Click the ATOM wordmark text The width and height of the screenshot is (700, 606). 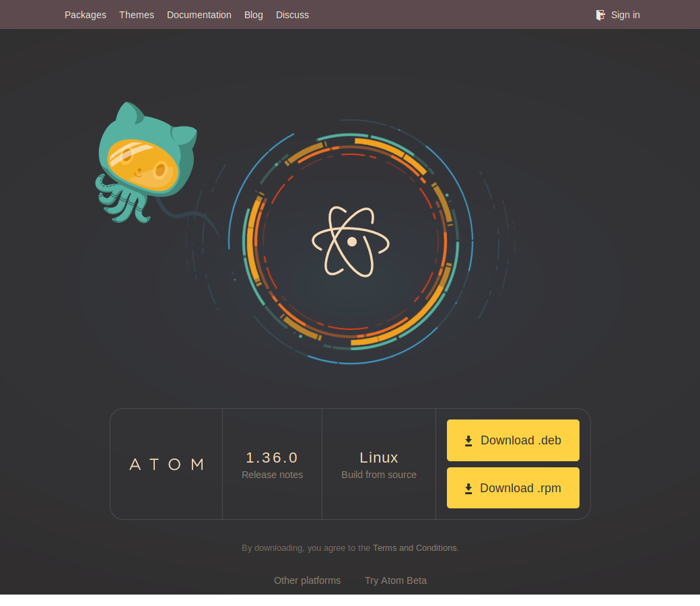click(x=166, y=465)
